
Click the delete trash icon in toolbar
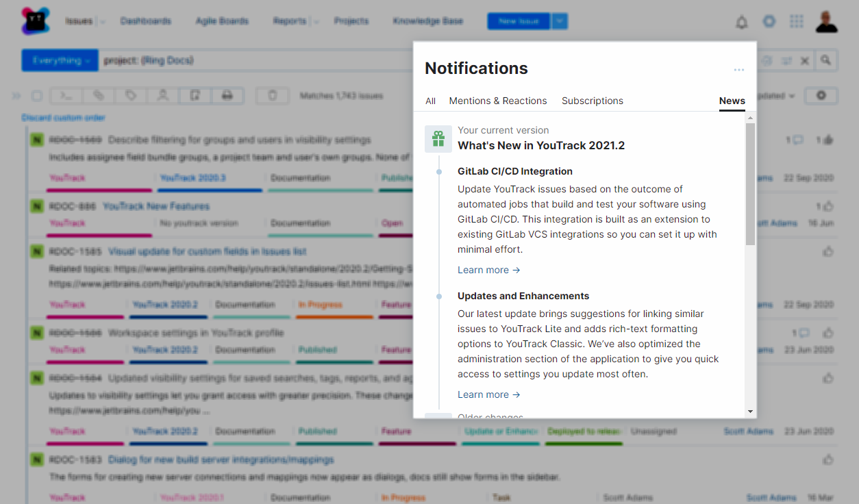point(272,96)
